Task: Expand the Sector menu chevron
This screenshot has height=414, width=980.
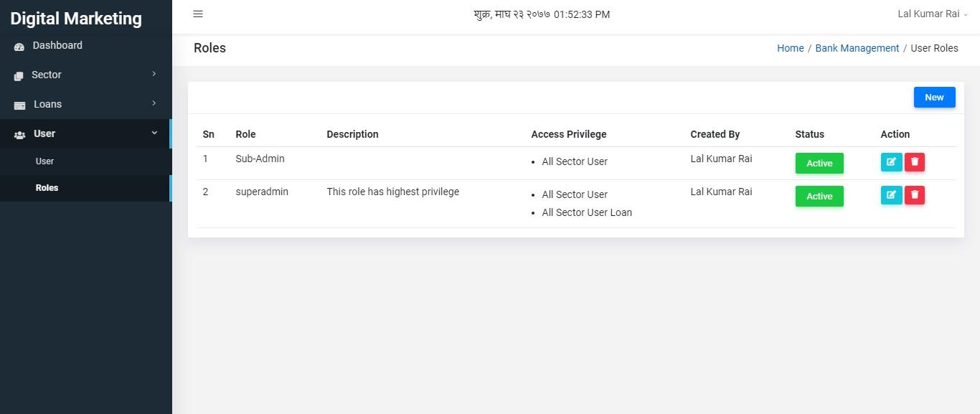Action: pos(154,74)
